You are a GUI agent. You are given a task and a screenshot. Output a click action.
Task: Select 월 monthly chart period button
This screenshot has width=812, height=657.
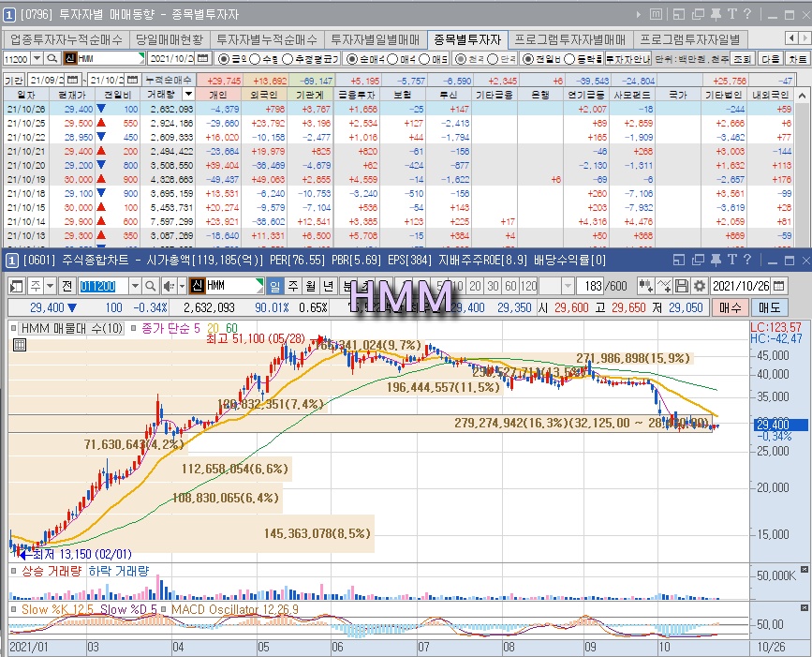(310, 286)
